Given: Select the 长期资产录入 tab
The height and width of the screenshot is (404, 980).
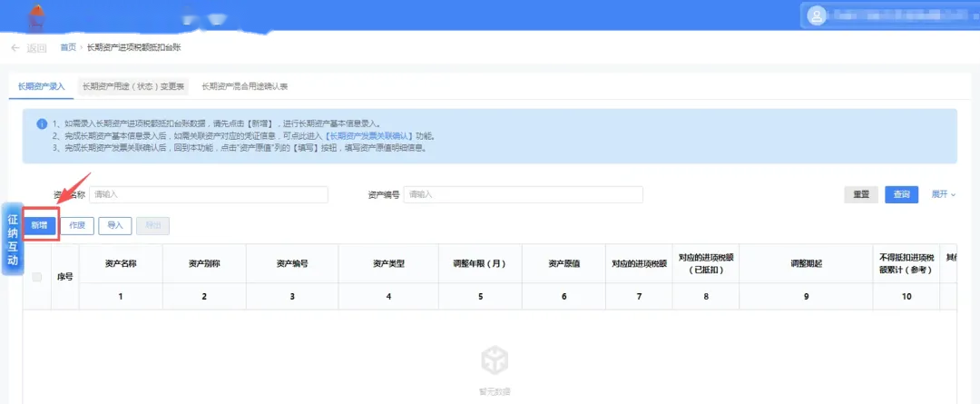Looking at the screenshot, I should click(x=41, y=87).
